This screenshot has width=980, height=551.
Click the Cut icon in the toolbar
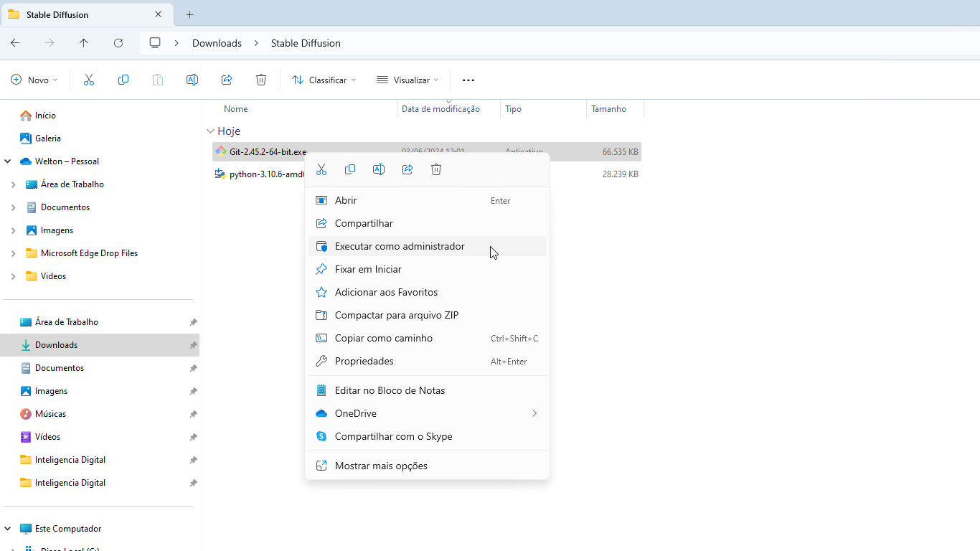pos(89,80)
